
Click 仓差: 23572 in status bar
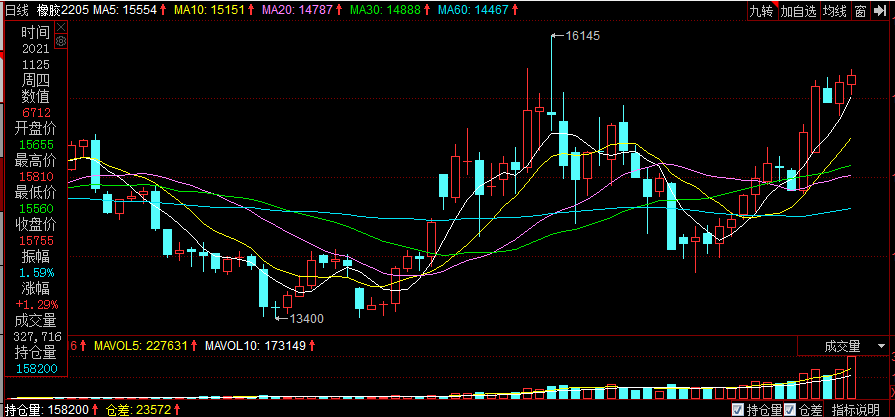(139, 410)
